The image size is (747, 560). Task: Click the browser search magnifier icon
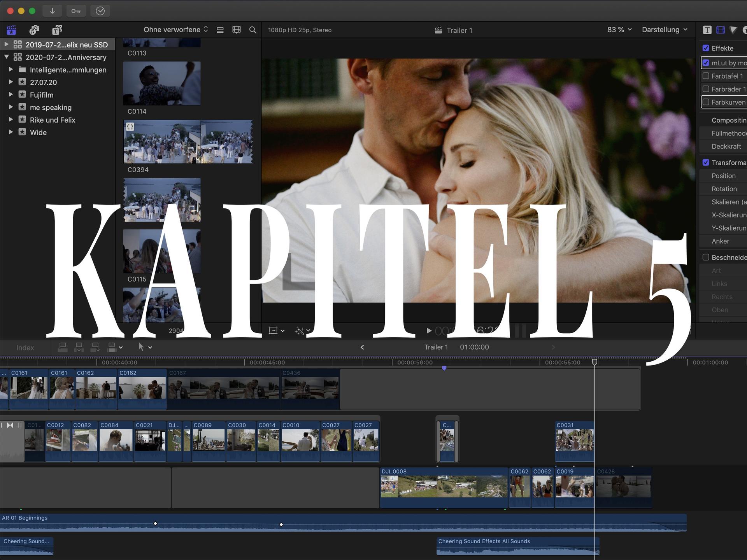(253, 30)
